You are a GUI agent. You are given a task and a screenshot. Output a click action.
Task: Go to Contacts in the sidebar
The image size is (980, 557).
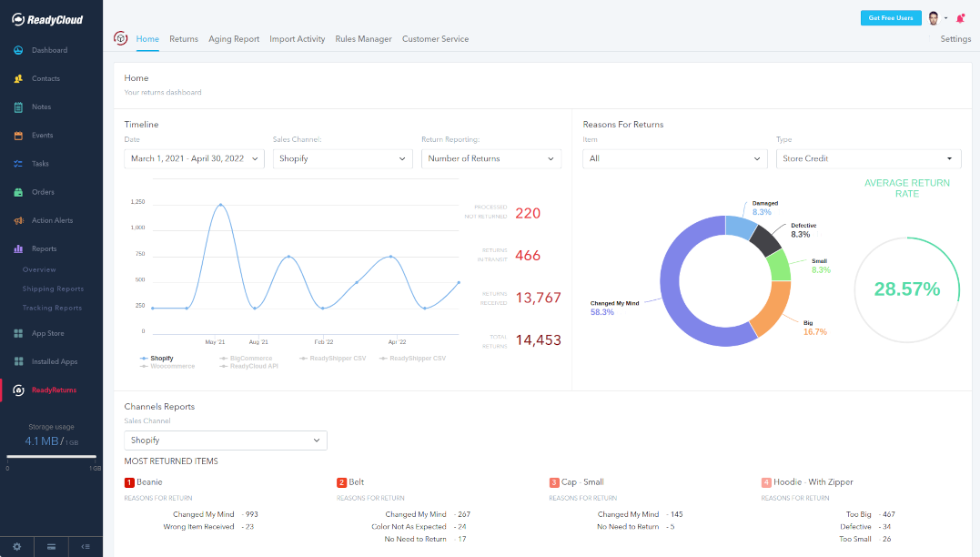coord(45,79)
